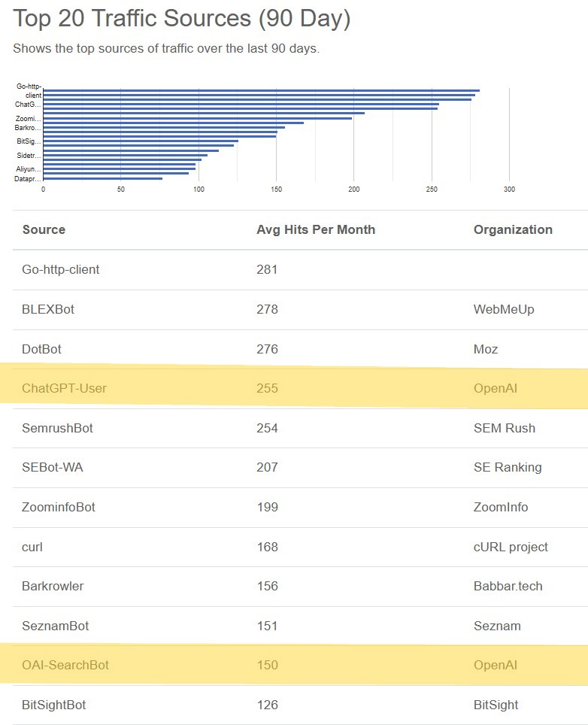Select the Go-http-client source row
Screen dimensions: 588x725
[x=61, y=269]
